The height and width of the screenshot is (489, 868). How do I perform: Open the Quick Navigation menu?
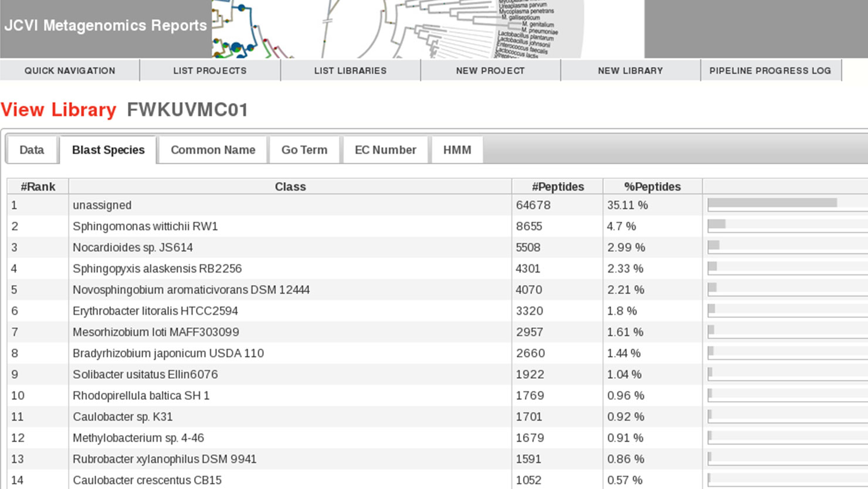pyautogui.click(x=70, y=70)
